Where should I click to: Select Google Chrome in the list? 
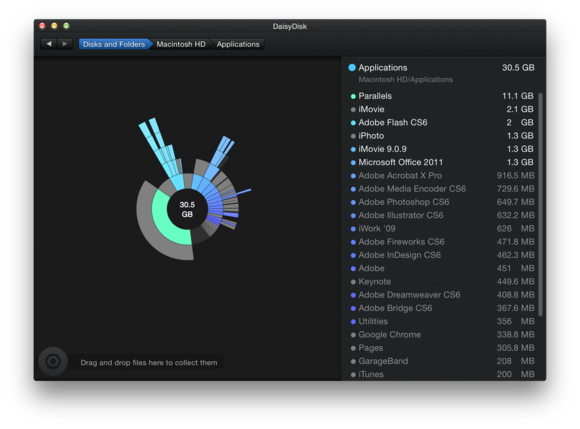(x=442, y=335)
